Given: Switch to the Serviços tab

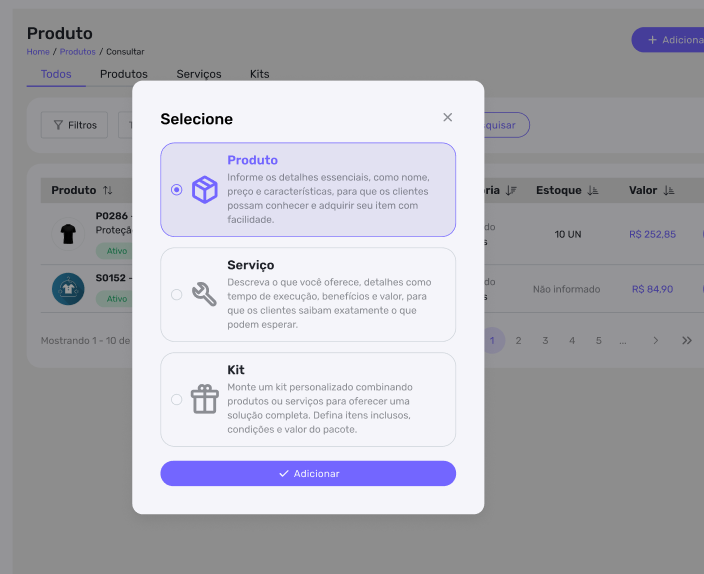Looking at the screenshot, I should click(199, 74).
